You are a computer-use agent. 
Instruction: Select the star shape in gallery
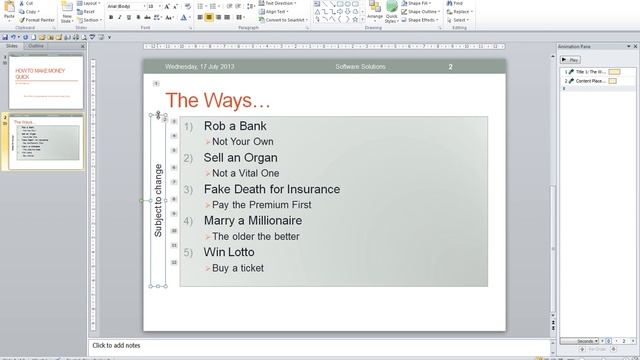(355, 19)
